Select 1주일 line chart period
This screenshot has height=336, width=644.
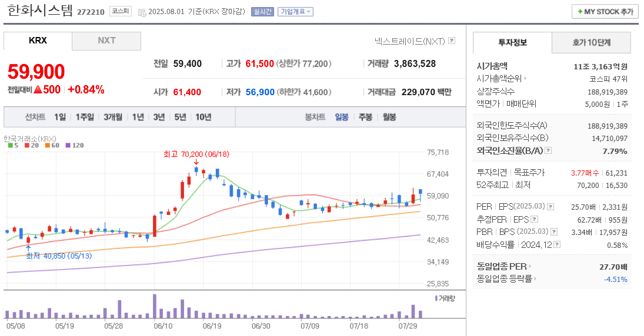click(x=85, y=117)
